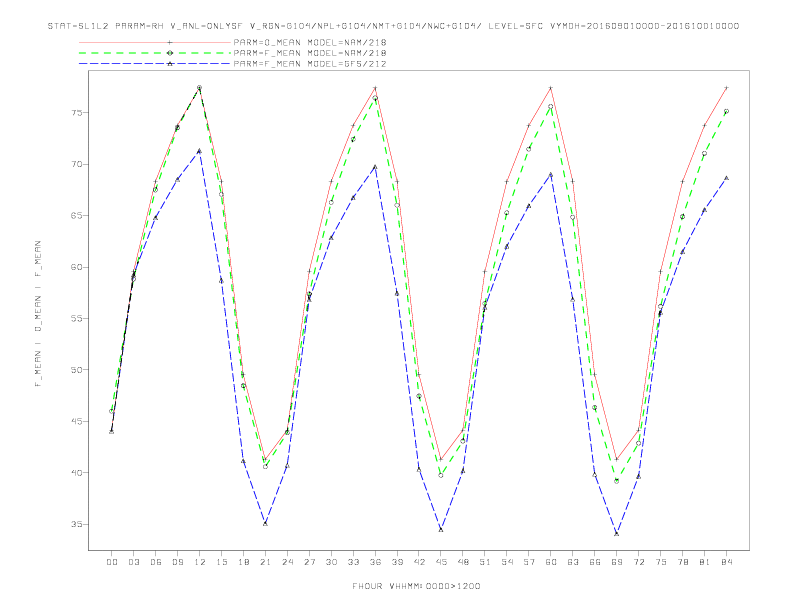Click the green dashed legend line sample
Screen dimensions: 792x612
[x=155, y=53]
